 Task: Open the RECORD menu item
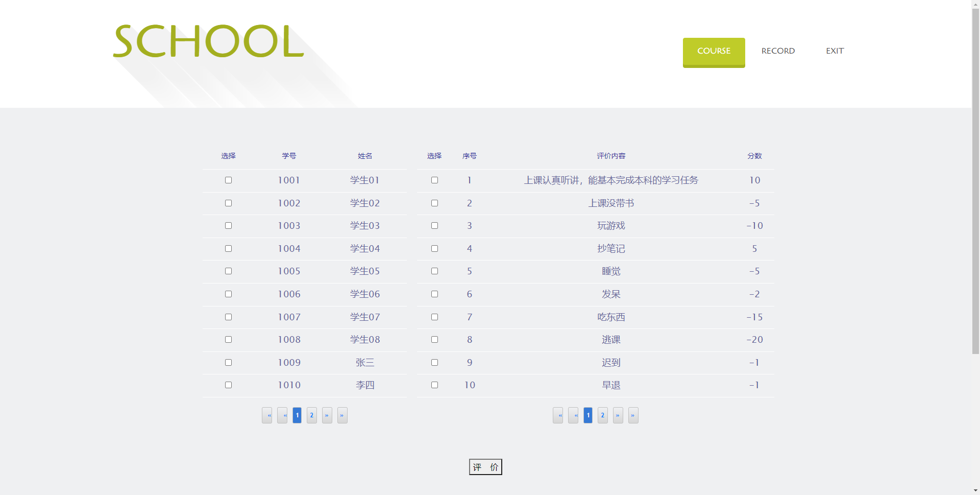click(x=778, y=51)
